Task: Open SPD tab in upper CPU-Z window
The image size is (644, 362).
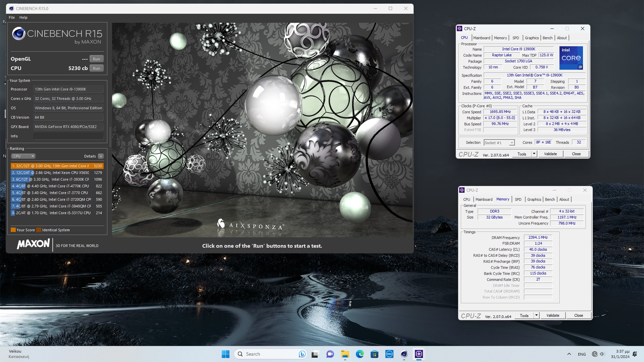Action: coord(516,38)
